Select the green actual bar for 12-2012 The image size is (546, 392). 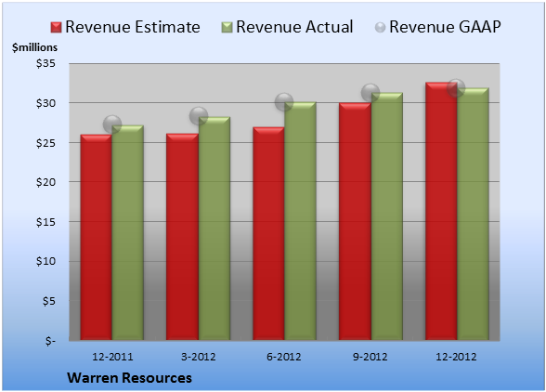tap(473, 214)
